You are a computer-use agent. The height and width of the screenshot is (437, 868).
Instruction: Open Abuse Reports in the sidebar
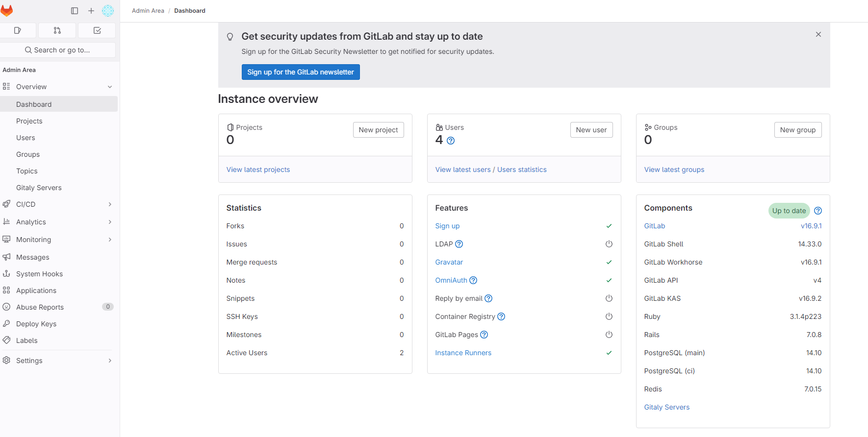point(59,307)
